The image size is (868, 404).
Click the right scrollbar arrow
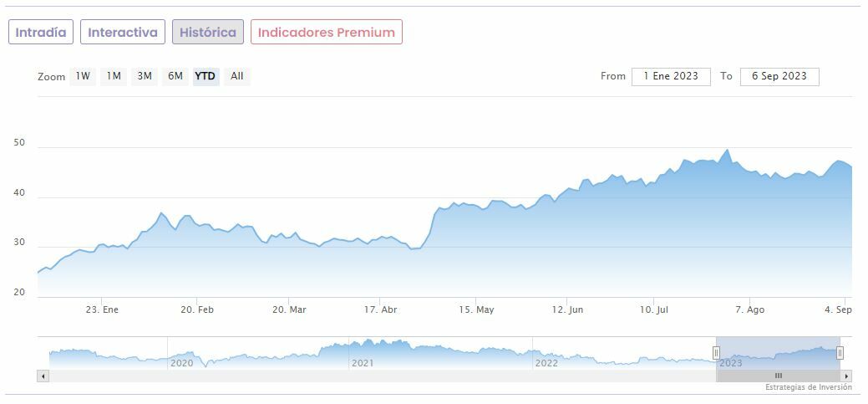tap(847, 376)
